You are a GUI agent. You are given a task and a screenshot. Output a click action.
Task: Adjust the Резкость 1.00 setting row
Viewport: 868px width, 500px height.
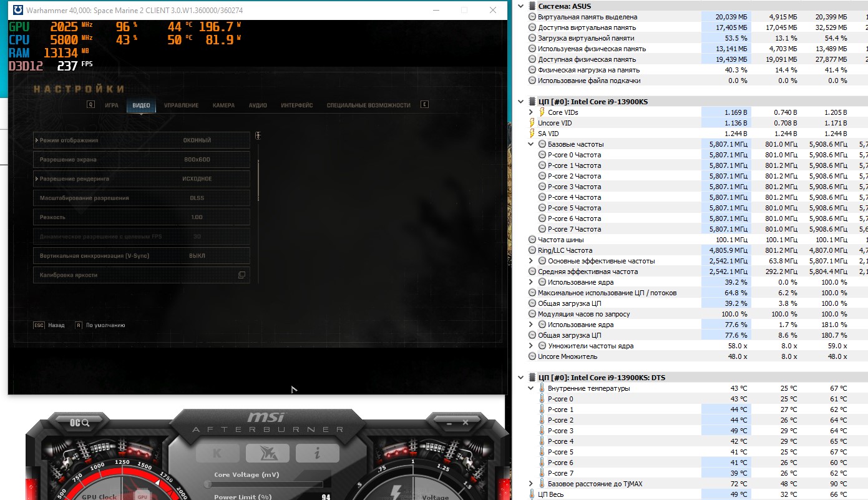pos(142,217)
